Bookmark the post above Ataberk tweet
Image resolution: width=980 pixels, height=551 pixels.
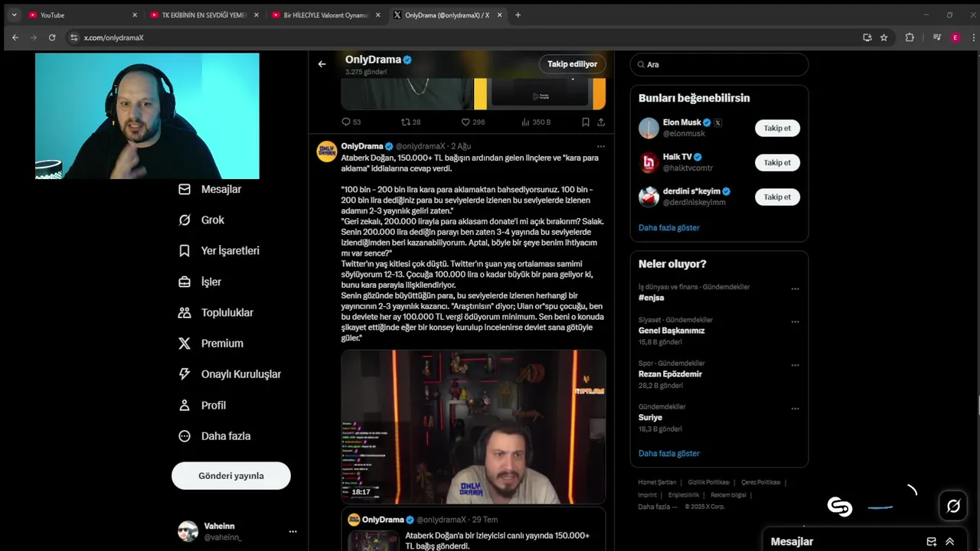pos(585,122)
